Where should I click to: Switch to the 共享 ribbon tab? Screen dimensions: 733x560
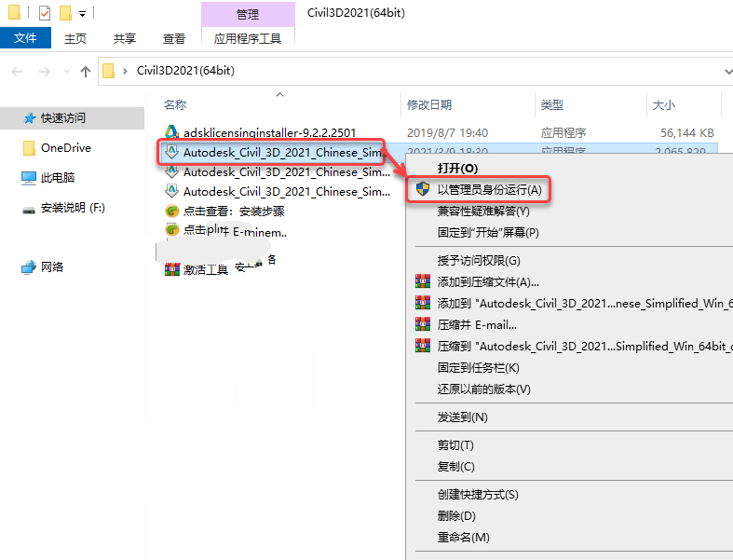click(x=125, y=38)
